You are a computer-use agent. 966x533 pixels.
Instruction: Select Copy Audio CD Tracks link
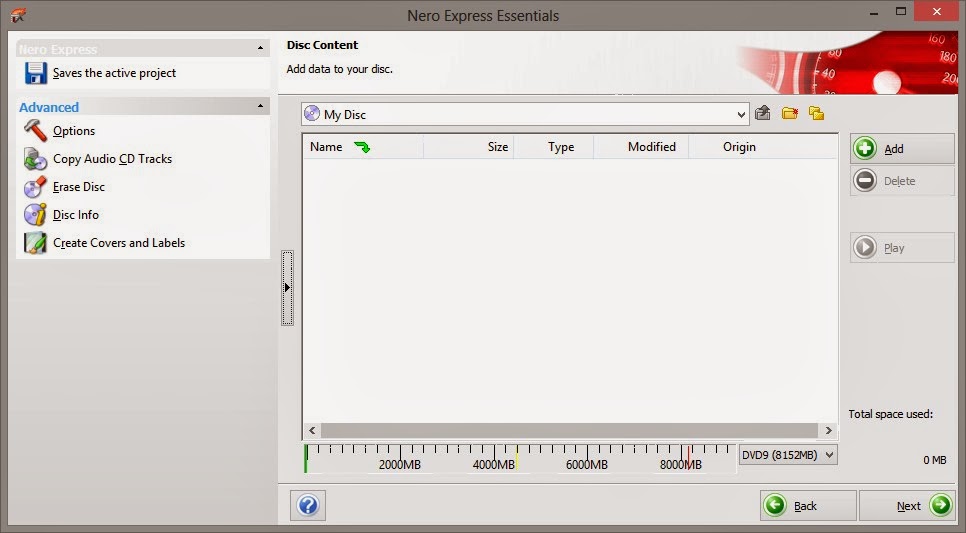click(x=113, y=159)
